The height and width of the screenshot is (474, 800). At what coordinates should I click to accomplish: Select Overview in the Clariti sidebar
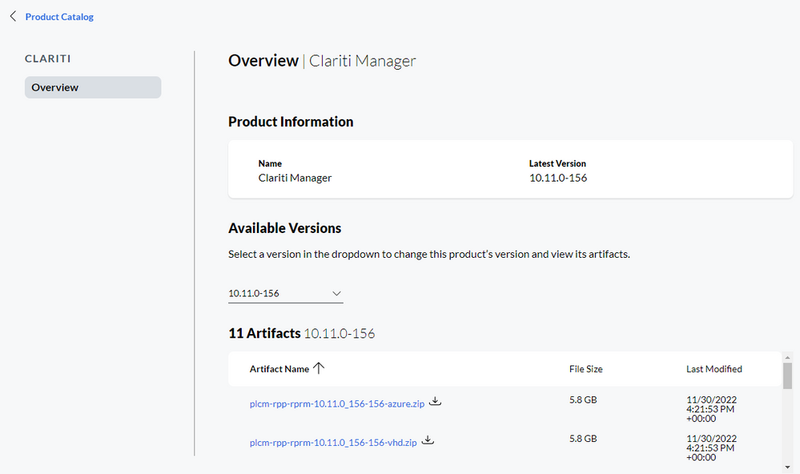click(93, 87)
